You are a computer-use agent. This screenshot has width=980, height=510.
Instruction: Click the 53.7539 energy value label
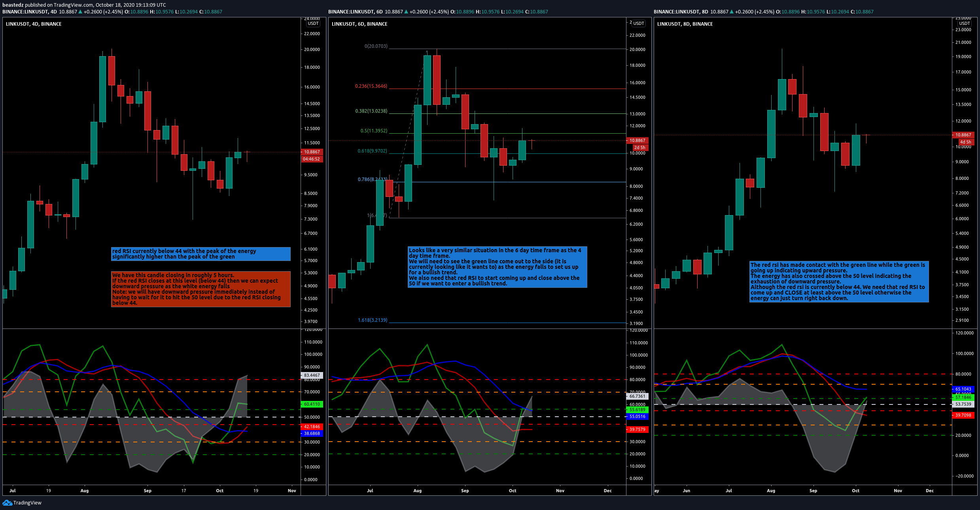tap(963, 404)
